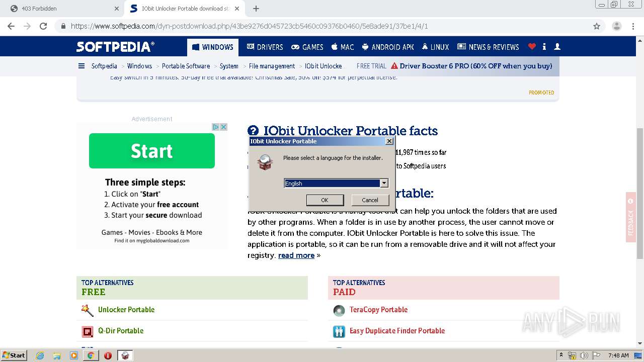Click the Unlocker Portable wand icon
The width and height of the screenshot is (644, 362).
88,310
